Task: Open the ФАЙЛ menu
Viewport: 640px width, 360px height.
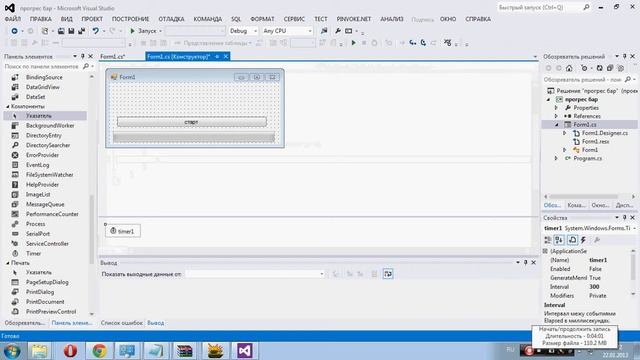Action: (x=13, y=19)
